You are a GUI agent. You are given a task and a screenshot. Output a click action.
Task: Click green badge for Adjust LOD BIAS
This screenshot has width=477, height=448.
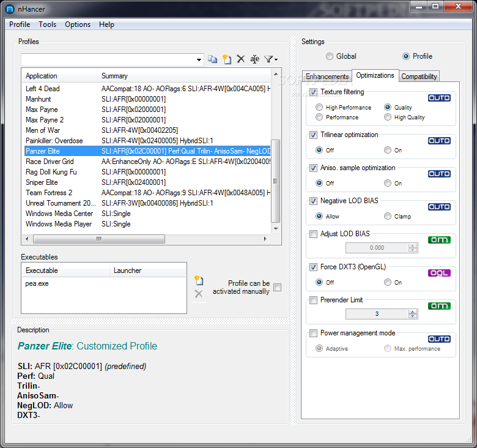coord(439,240)
